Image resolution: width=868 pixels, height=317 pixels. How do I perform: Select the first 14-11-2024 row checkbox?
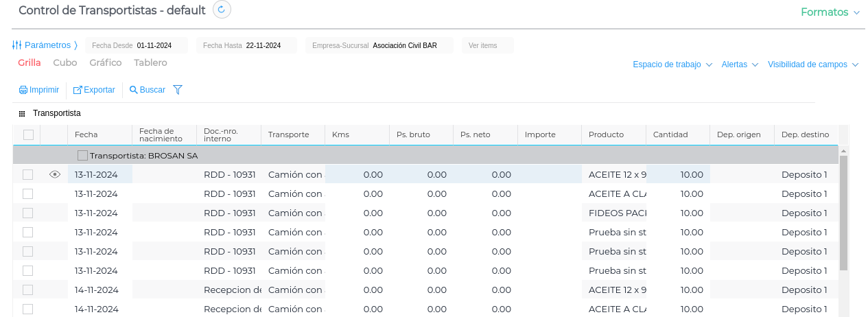coord(28,290)
